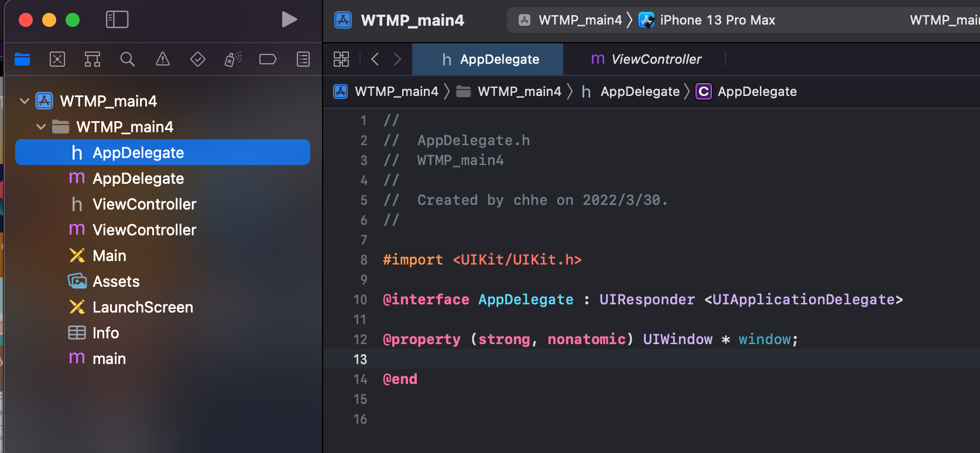This screenshot has width=980, height=453.
Task: Click the WTMP_main4 scheme selector
Action: click(x=571, y=20)
